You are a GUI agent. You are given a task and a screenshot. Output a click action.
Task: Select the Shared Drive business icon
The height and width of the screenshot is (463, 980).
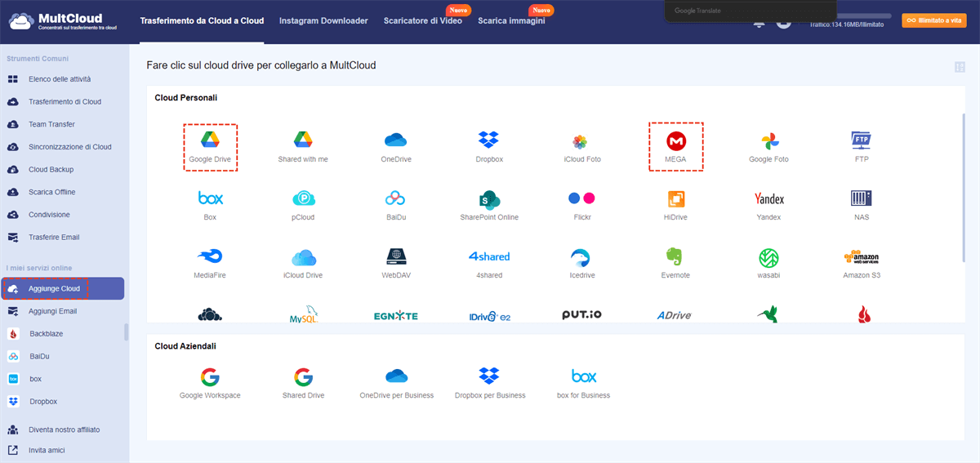coord(303,376)
